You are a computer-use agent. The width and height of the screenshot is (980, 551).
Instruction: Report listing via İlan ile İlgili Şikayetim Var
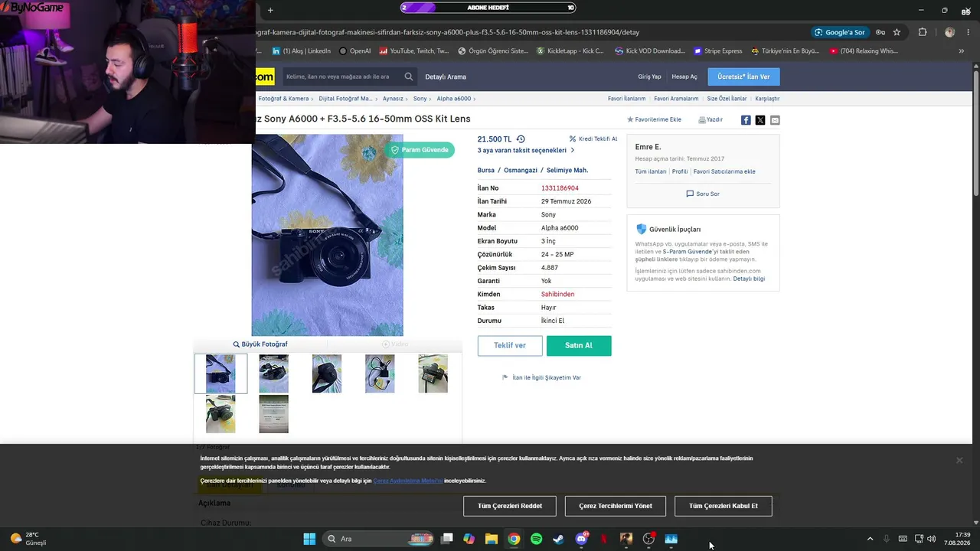[541, 378]
